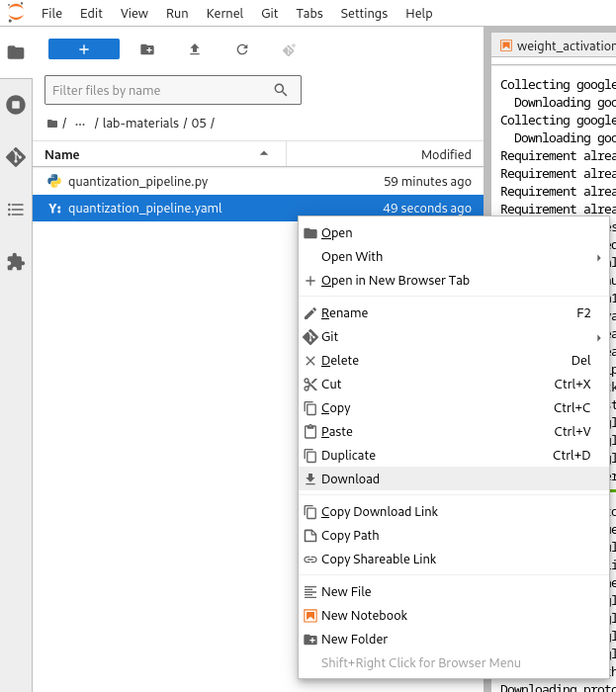616x692 pixels.
Task: Open the Edit menu
Action: tap(91, 13)
